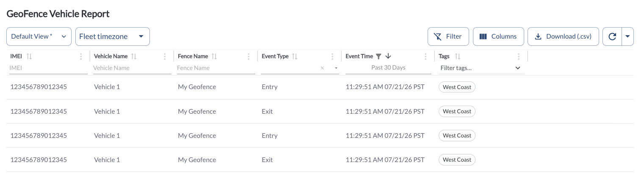Click the Filter button

tap(448, 36)
